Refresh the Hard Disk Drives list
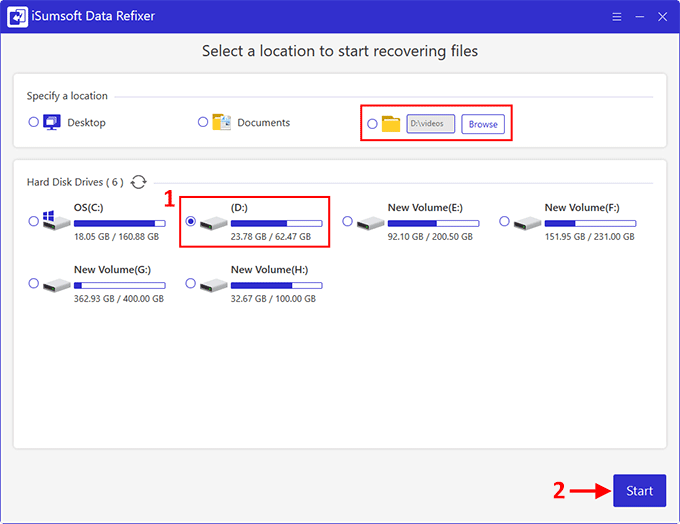This screenshot has height=524, width=680. click(139, 182)
